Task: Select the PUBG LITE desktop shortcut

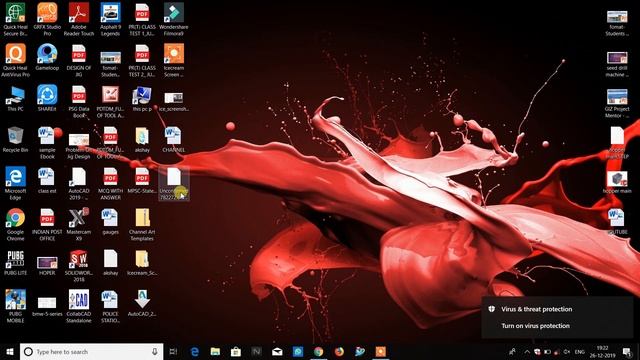Action: pos(16,262)
